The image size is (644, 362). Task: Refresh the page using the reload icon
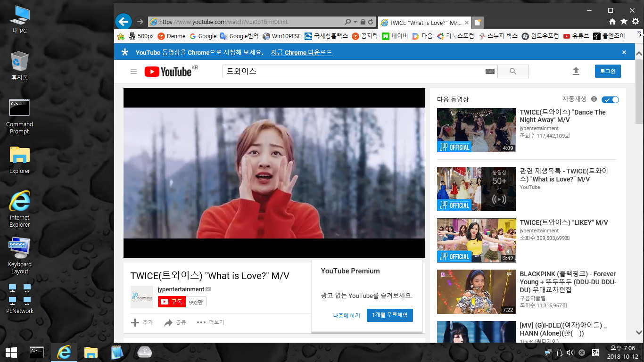click(371, 22)
